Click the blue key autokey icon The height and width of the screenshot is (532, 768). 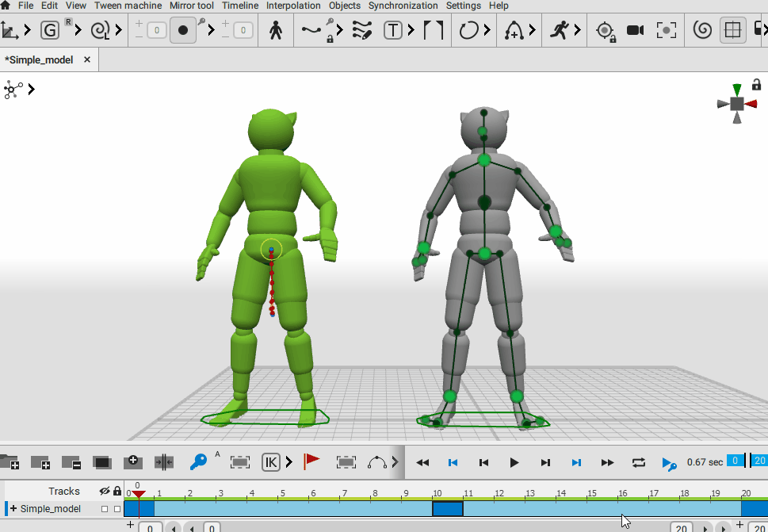point(198,461)
